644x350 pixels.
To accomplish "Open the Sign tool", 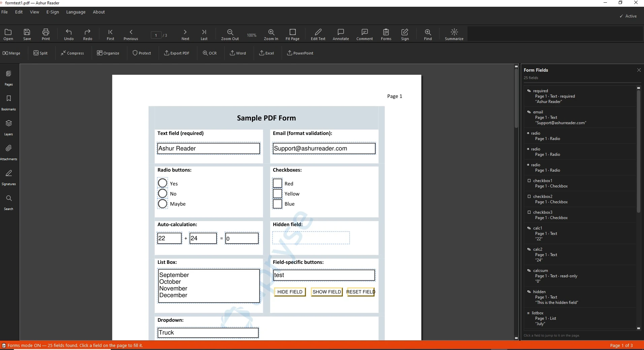I will 405,34.
